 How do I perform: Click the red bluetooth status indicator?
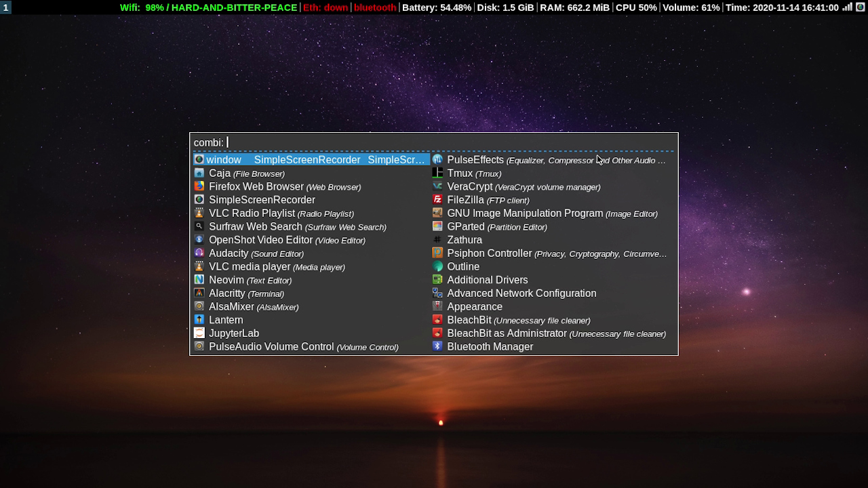click(375, 7)
